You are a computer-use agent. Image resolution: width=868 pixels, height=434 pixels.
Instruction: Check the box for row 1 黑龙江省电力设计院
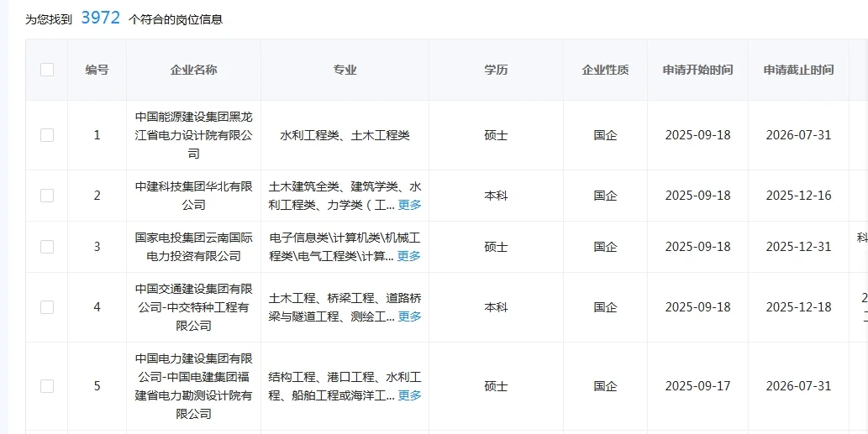tap(47, 135)
